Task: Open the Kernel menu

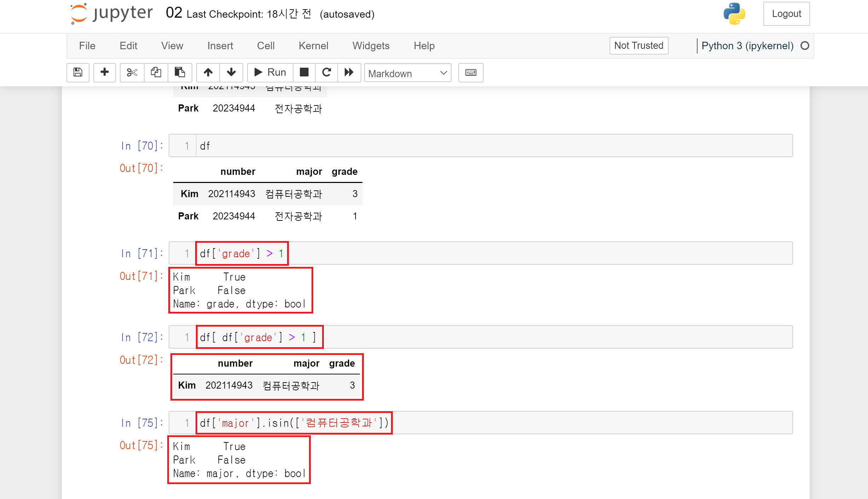Action: [313, 46]
